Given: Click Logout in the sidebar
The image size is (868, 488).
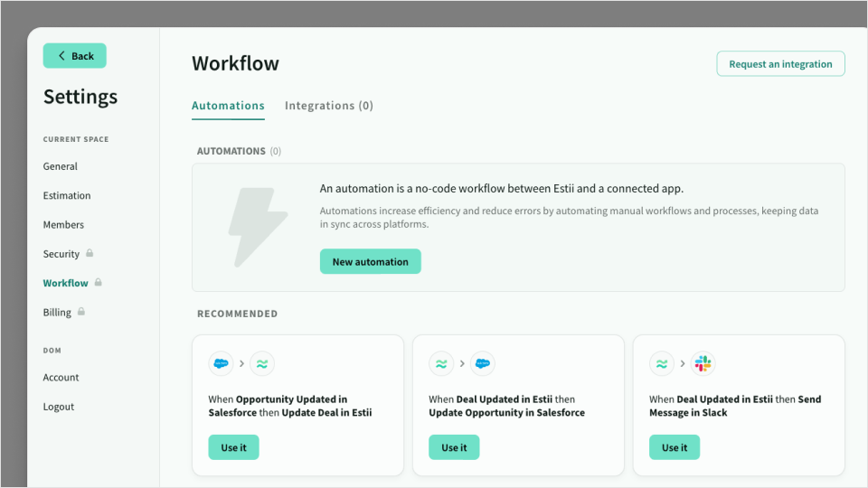Looking at the screenshot, I should 59,407.
